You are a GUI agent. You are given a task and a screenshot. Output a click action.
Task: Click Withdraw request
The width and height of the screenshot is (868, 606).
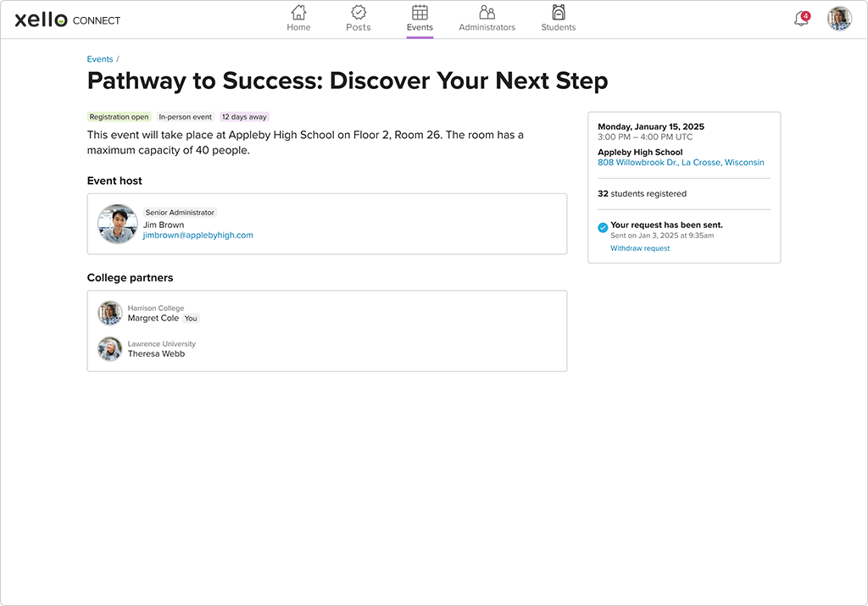[640, 248]
